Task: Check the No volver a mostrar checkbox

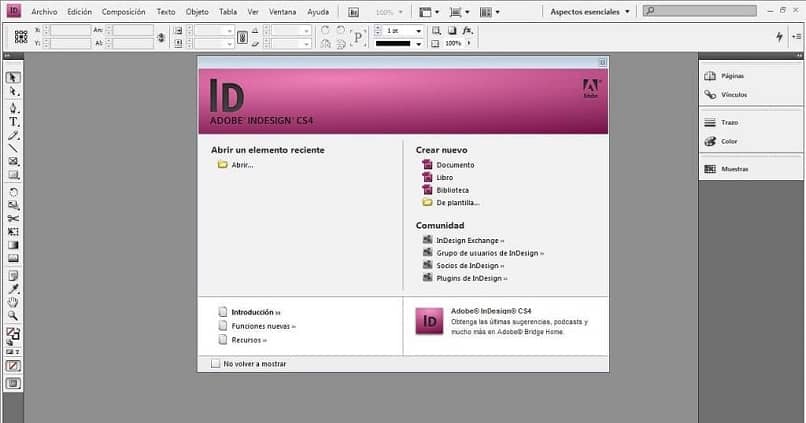Action: pos(215,364)
